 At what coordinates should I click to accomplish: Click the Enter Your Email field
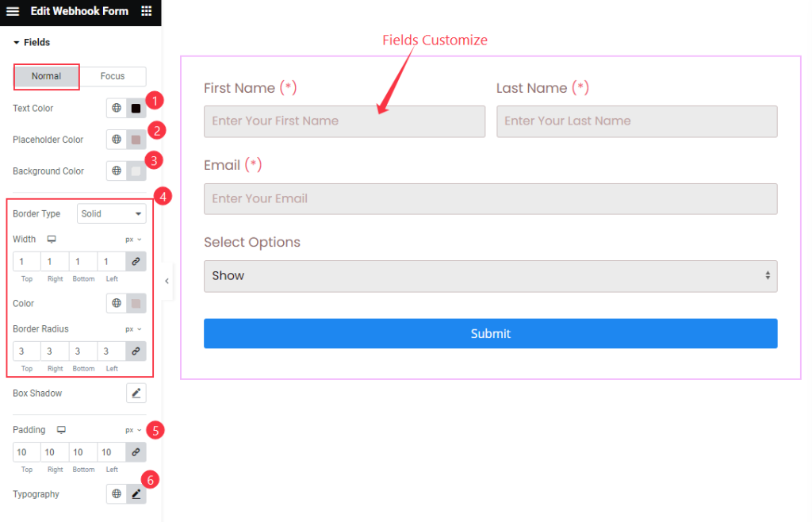pos(490,199)
